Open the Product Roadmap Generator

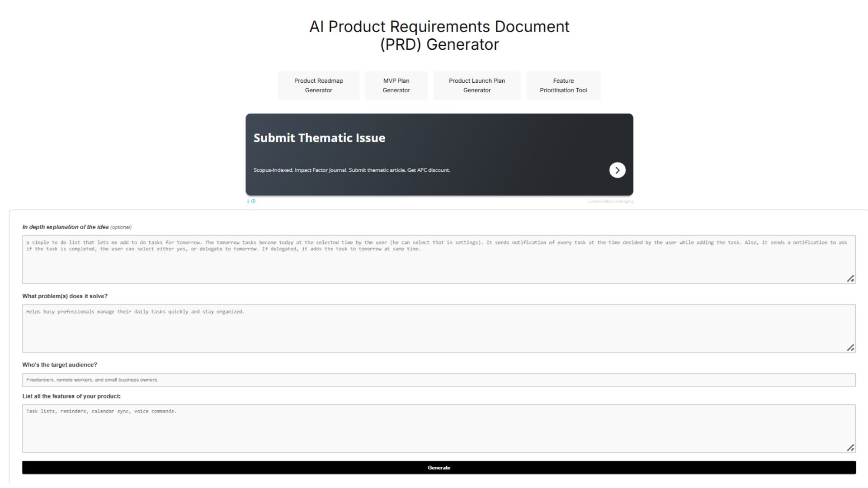click(318, 85)
